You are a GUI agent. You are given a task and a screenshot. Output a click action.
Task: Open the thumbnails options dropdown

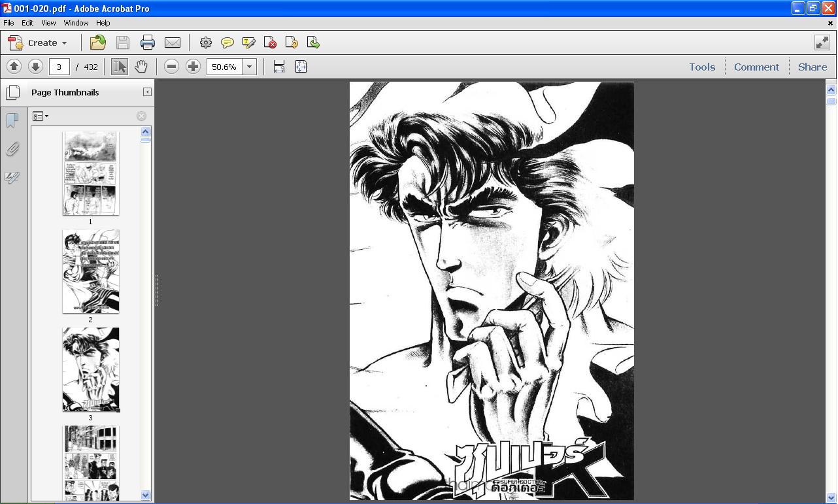pyautogui.click(x=41, y=116)
